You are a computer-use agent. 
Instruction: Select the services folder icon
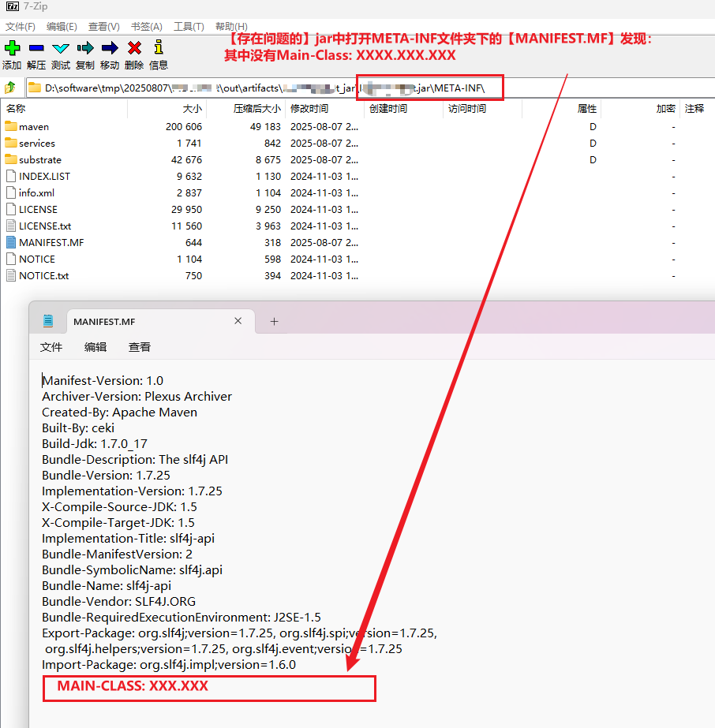[11, 143]
